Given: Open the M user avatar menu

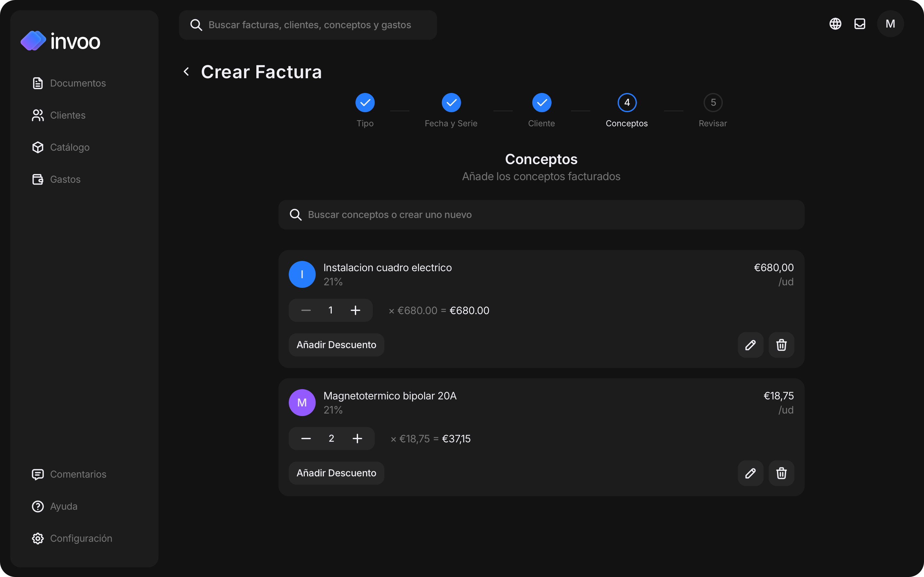Looking at the screenshot, I should pos(890,24).
